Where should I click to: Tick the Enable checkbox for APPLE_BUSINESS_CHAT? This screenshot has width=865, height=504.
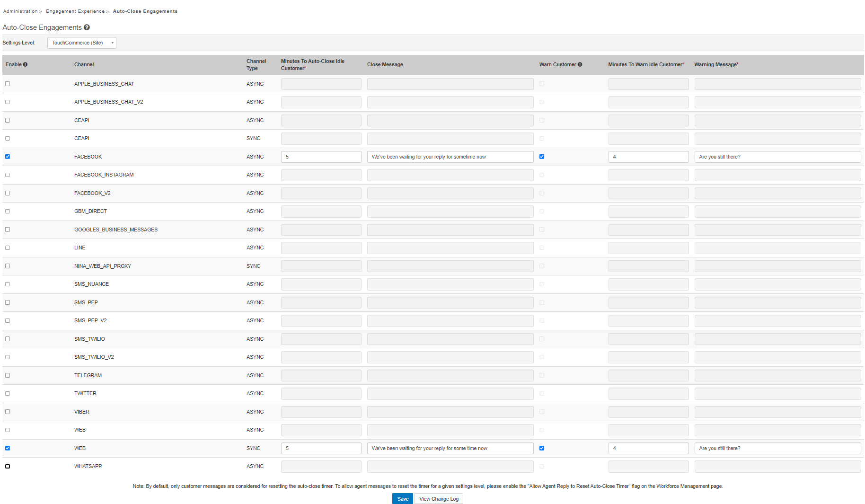click(x=8, y=84)
